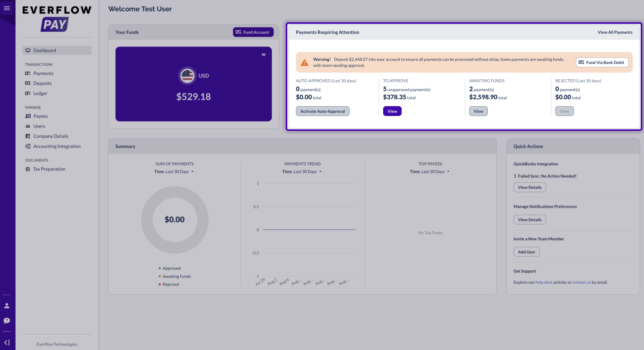Click the Approved legend item
The image size is (644, 350).
pos(170,268)
